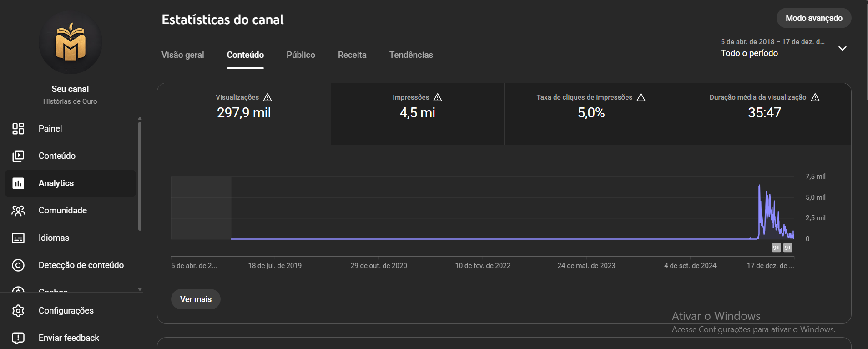
Task: Open Configurações gear icon
Action: point(18,311)
